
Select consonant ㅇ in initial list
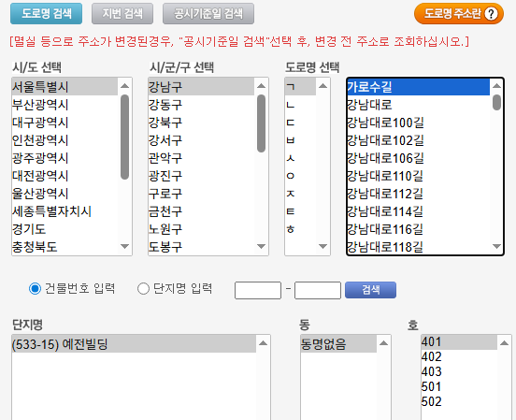pos(300,176)
